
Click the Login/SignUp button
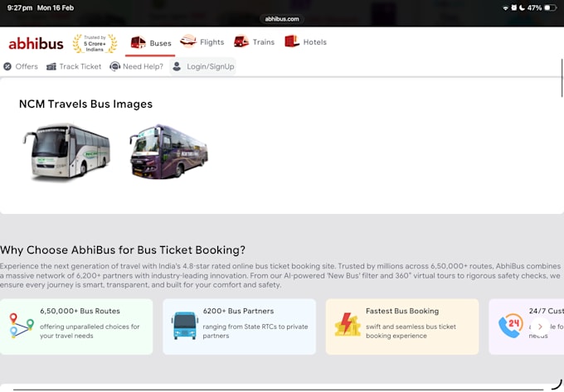click(x=203, y=66)
